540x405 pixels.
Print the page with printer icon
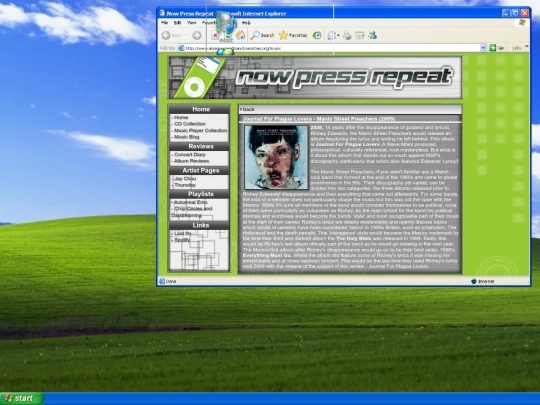pyautogui.click(x=347, y=35)
